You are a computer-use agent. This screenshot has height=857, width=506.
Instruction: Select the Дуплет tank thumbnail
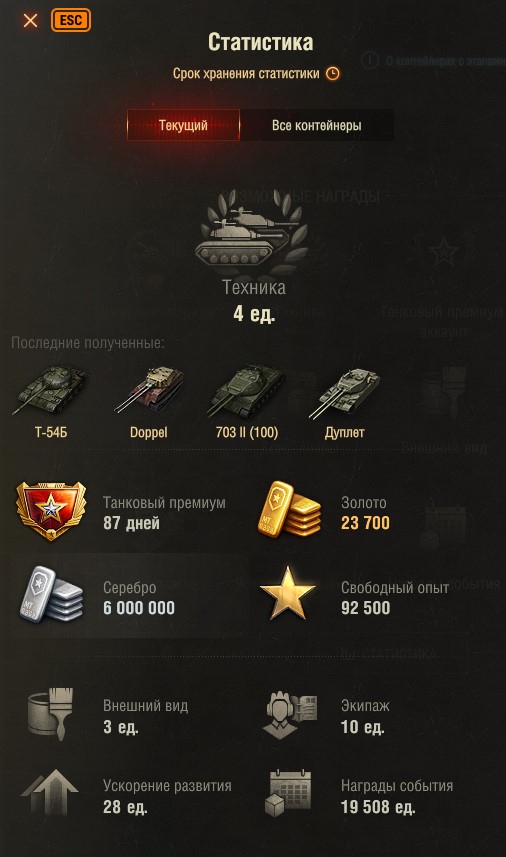[x=344, y=390]
